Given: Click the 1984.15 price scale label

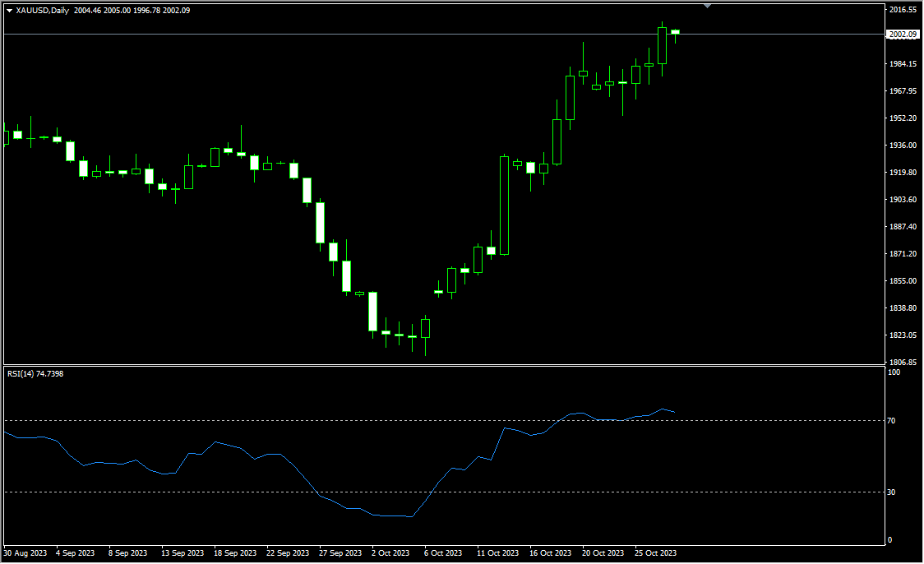Looking at the screenshot, I should (902, 64).
